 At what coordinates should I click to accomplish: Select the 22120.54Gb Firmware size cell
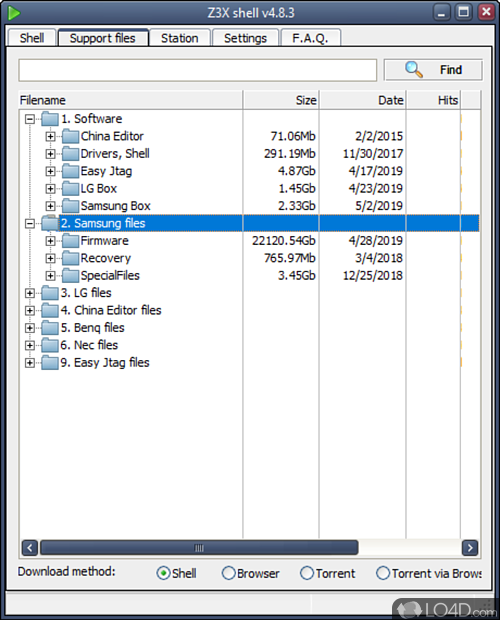pyautogui.click(x=284, y=240)
